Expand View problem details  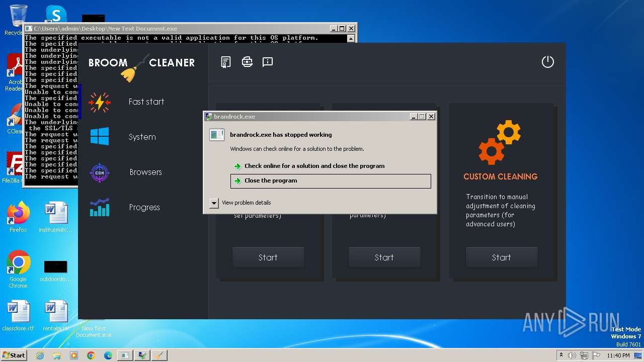point(214,203)
